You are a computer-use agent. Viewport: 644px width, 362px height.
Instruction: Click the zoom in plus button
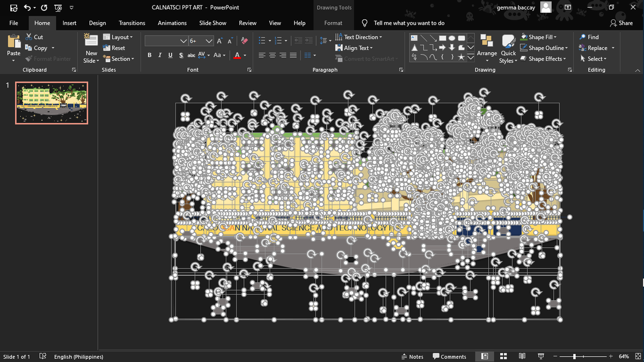(611, 357)
